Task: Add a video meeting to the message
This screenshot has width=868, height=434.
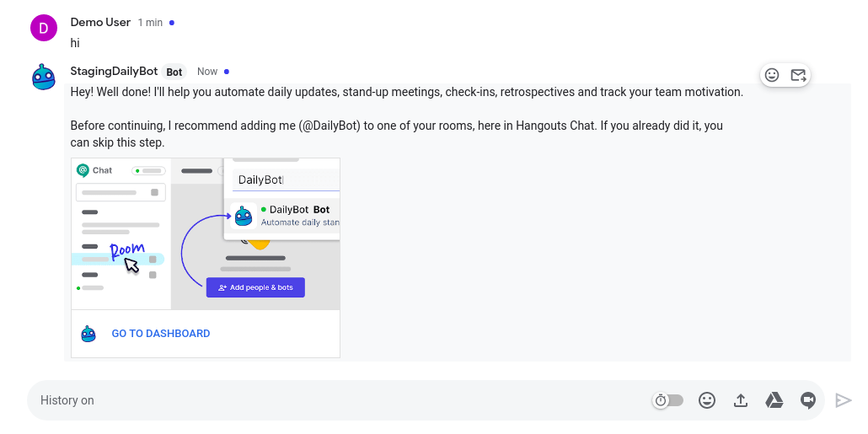Action: coord(808,400)
